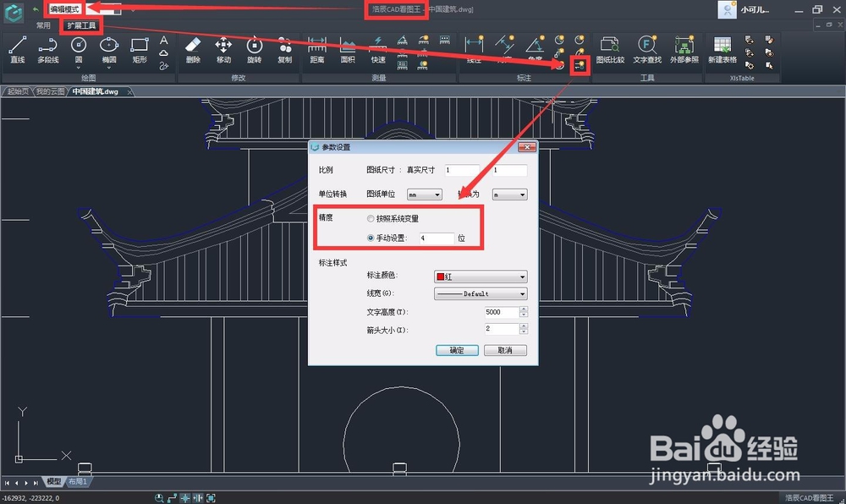Close the 中国建筑.dwg document tab

click(129, 92)
